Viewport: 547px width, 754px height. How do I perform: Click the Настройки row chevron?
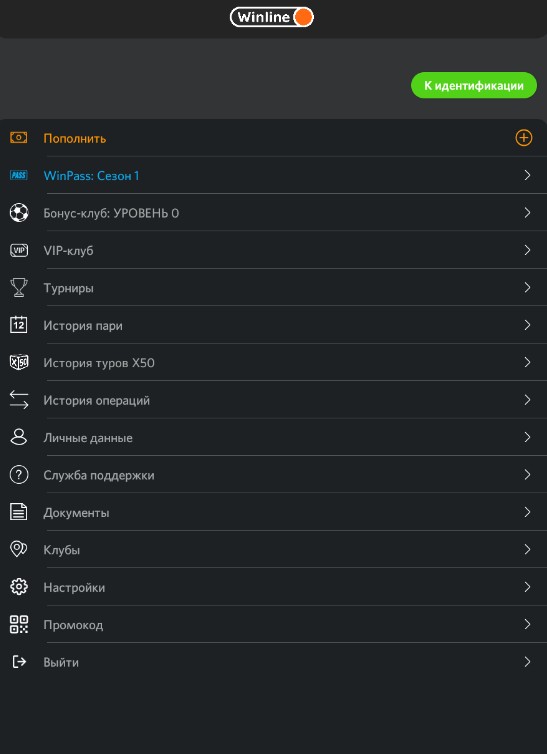coord(527,587)
